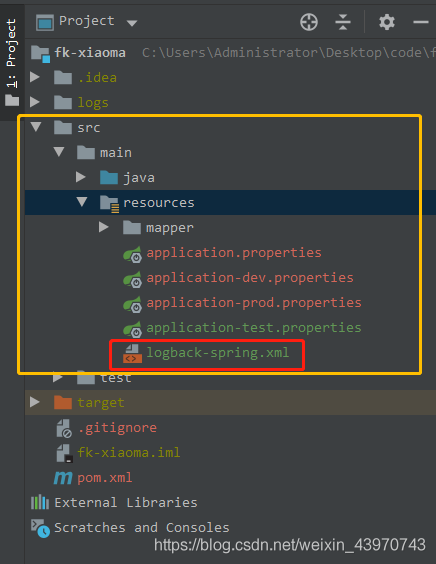This screenshot has width=436, height=564.
Task: Click the logback-spring.xml file icon
Action: click(x=132, y=353)
